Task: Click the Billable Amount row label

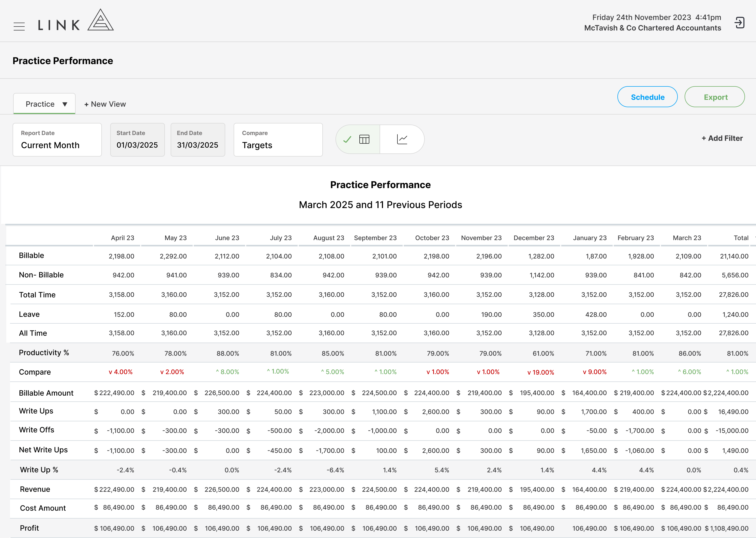Action: point(46,393)
